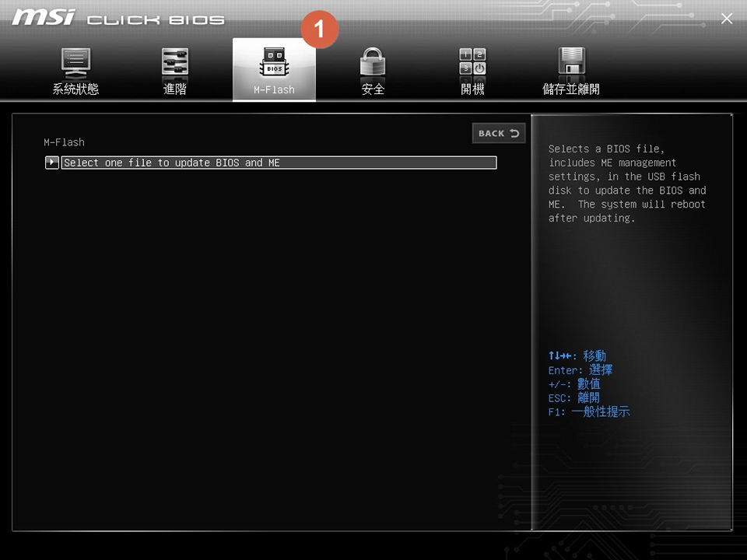This screenshot has width=747, height=560.
Task: Click the BACK button
Action: point(498,133)
